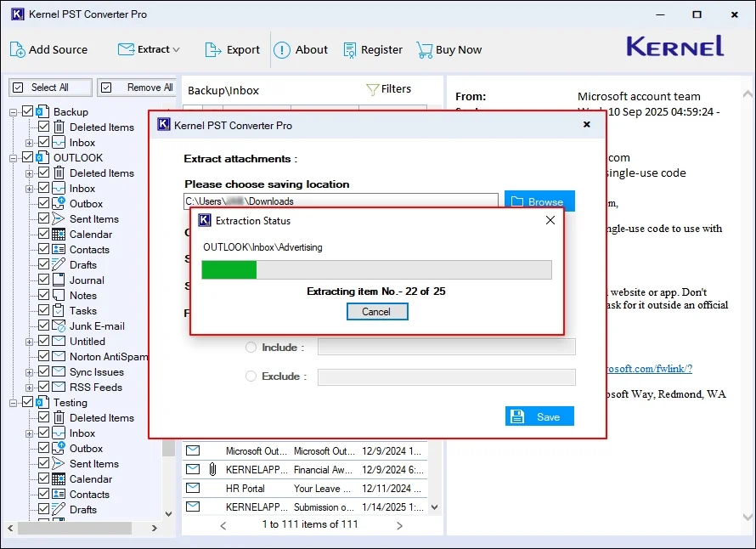Expand the Norton AntiSpam folder node
Screen dimensions: 756x549
(30, 357)
